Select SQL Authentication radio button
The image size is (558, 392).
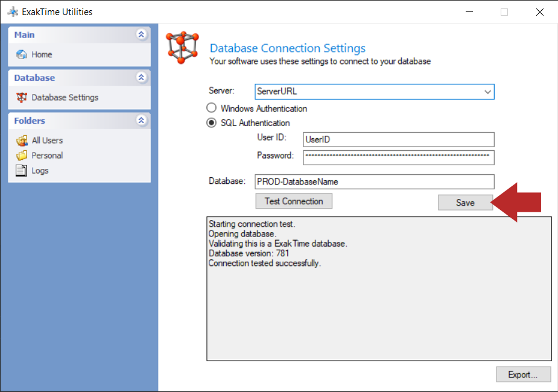(211, 122)
